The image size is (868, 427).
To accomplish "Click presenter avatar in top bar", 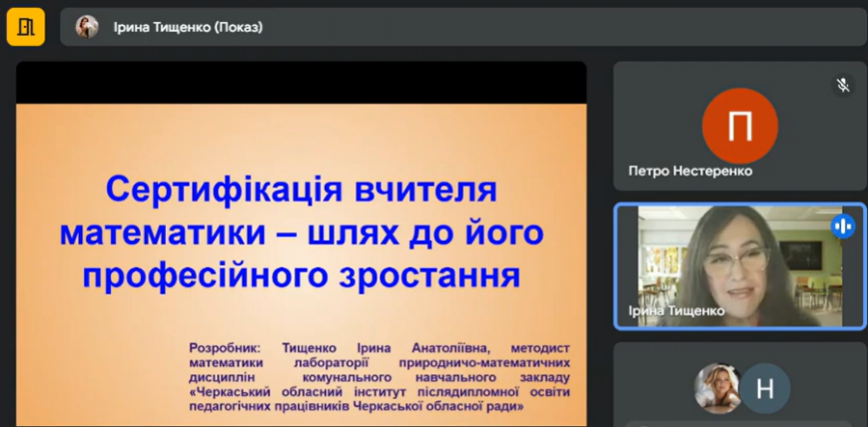I will (x=87, y=27).
